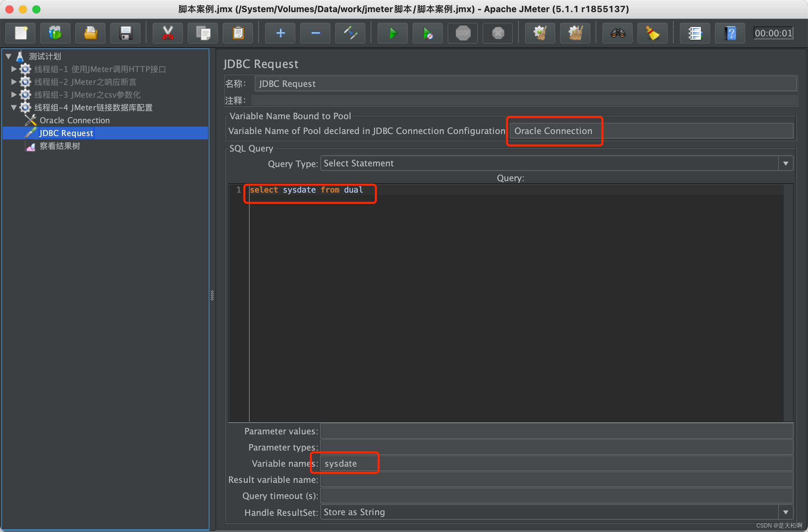Click Start no pauses icon
The width and height of the screenshot is (808, 532).
(428, 33)
